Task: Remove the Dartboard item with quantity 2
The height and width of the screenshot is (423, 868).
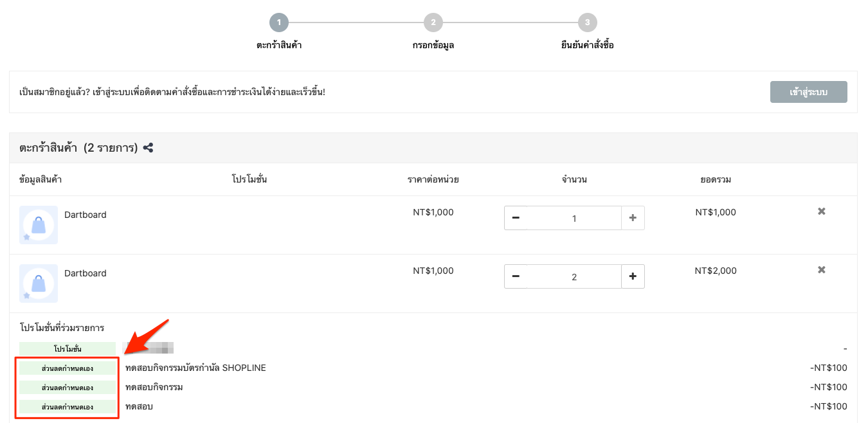Action: (821, 270)
